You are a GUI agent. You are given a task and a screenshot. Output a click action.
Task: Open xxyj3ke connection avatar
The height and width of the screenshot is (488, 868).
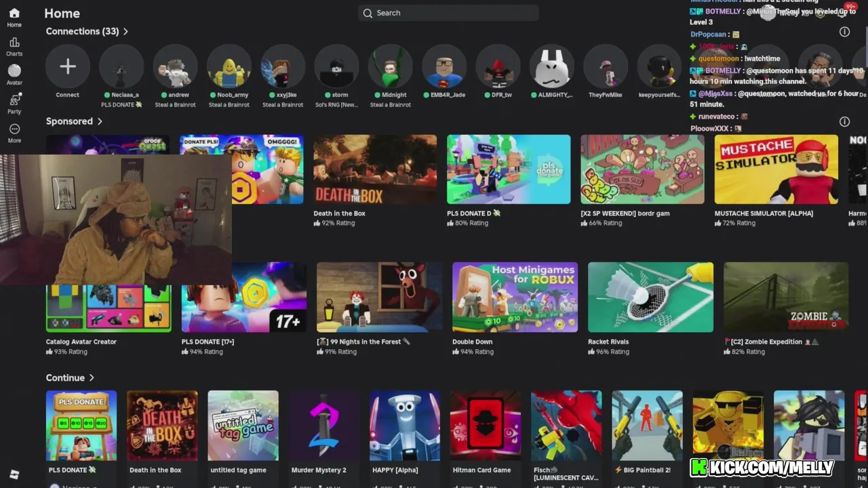[283, 66]
